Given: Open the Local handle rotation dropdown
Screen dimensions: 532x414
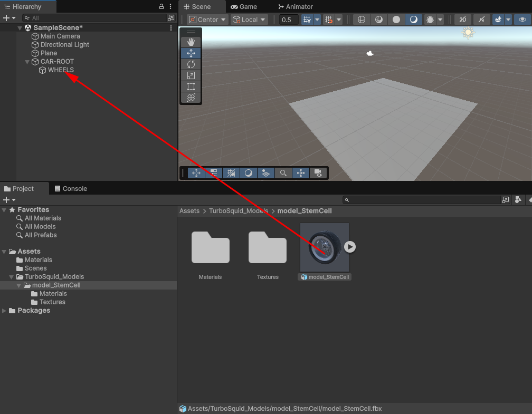Looking at the screenshot, I should pos(248,19).
